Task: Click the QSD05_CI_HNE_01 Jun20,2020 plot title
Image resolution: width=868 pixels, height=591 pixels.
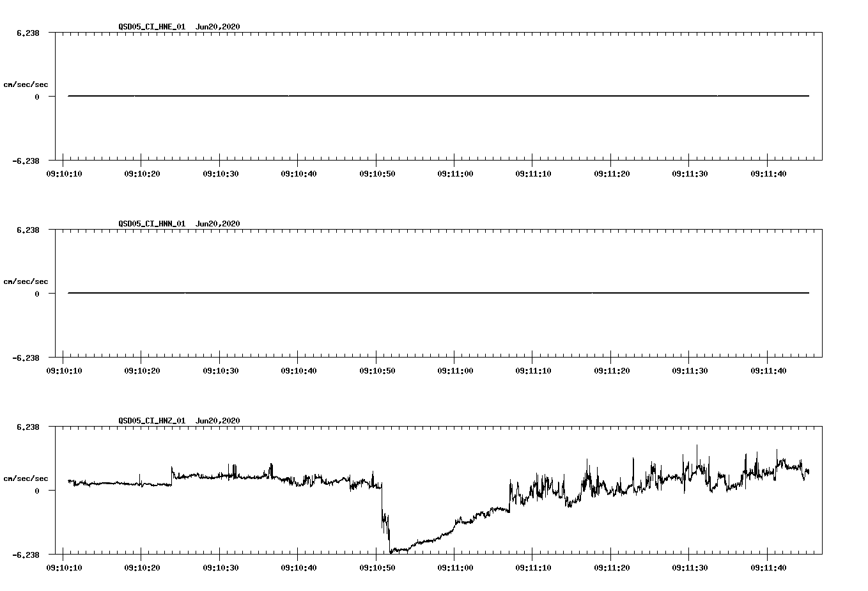Action: (x=179, y=27)
